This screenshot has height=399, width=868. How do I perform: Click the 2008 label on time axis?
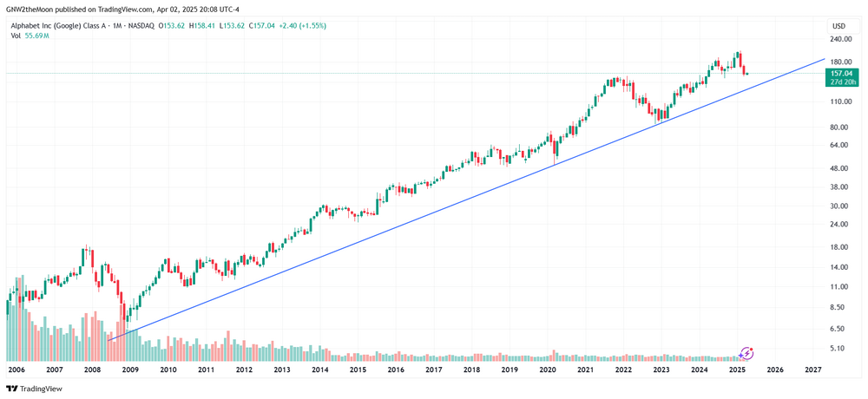click(92, 370)
